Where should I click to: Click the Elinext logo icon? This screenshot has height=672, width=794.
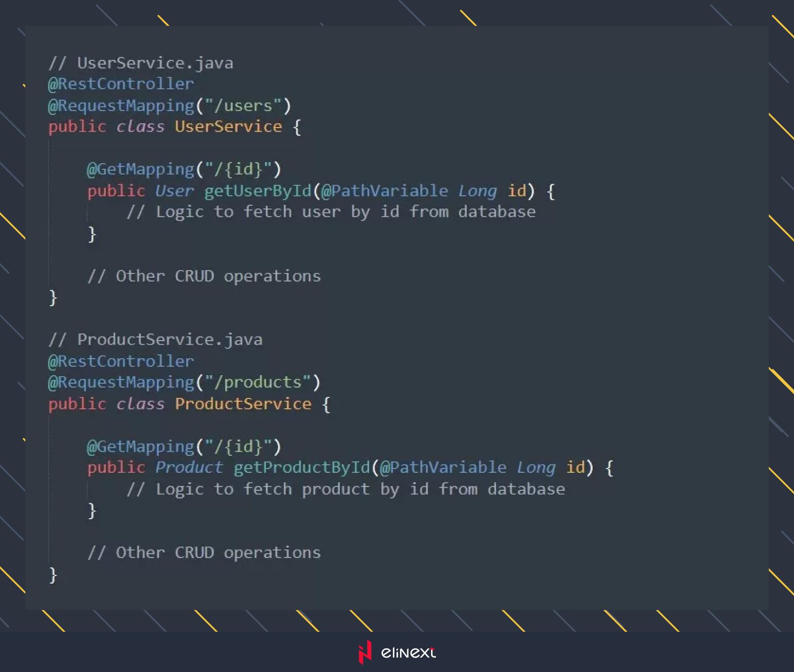365,652
